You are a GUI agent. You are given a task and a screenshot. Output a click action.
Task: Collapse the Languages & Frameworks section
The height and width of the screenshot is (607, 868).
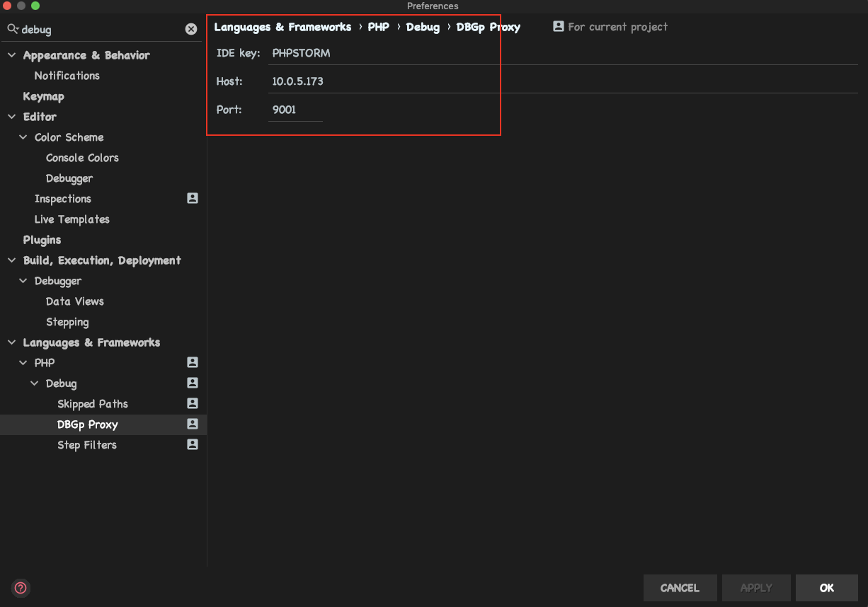pos(12,342)
